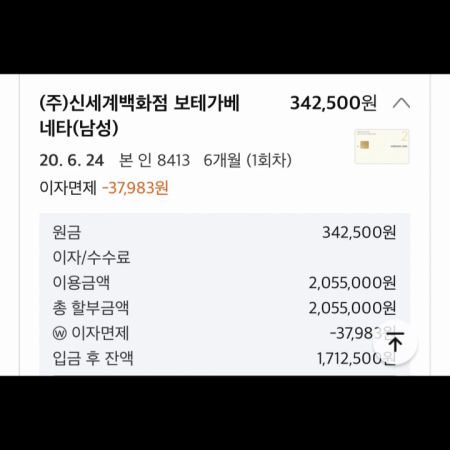Collapse the 신세계백화점 transaction details chevron
Screen dimensions: 450x450
(x=401, y=103)
